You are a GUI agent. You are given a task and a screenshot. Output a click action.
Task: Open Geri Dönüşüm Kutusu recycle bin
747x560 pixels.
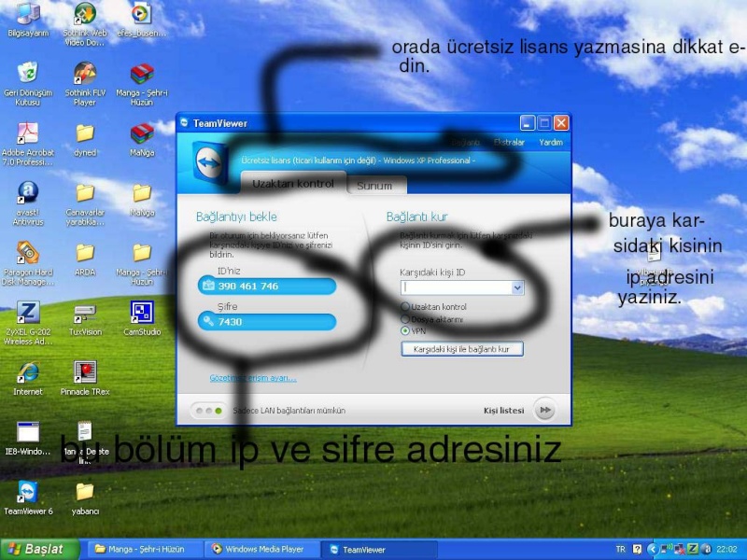coord(28,83)
